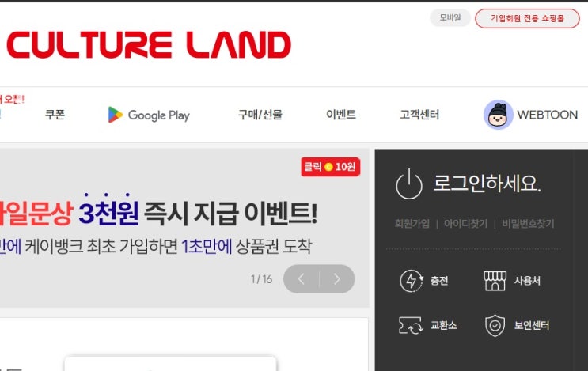Click the 충전 lightning icon
The image size is (588, 371).
(412, 281)
